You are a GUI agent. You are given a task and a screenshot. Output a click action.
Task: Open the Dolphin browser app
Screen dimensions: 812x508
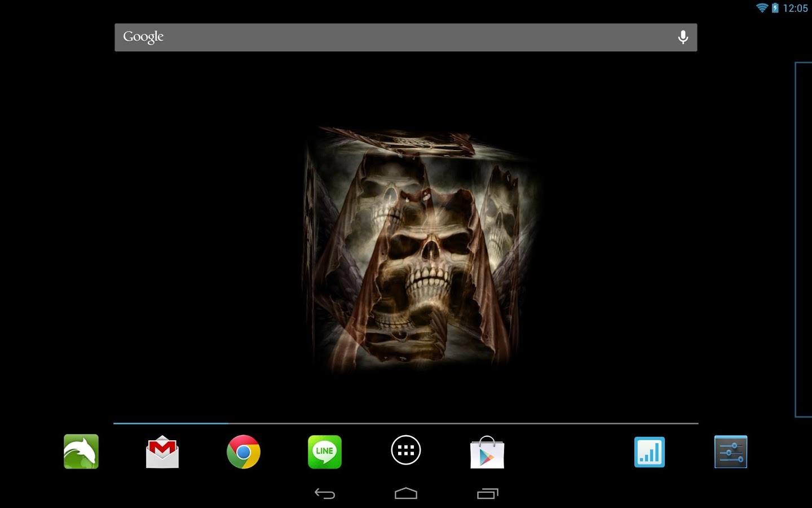(81, 452)
